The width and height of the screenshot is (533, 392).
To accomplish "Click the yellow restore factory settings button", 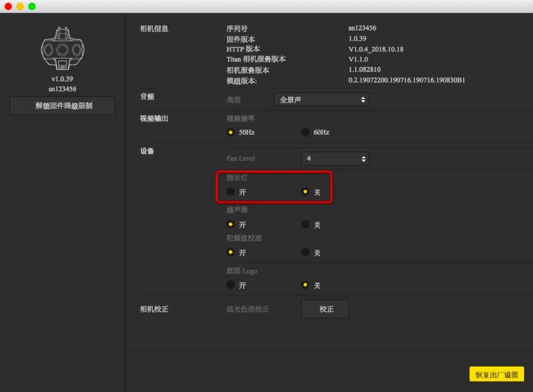I will [x=496, y=374].
